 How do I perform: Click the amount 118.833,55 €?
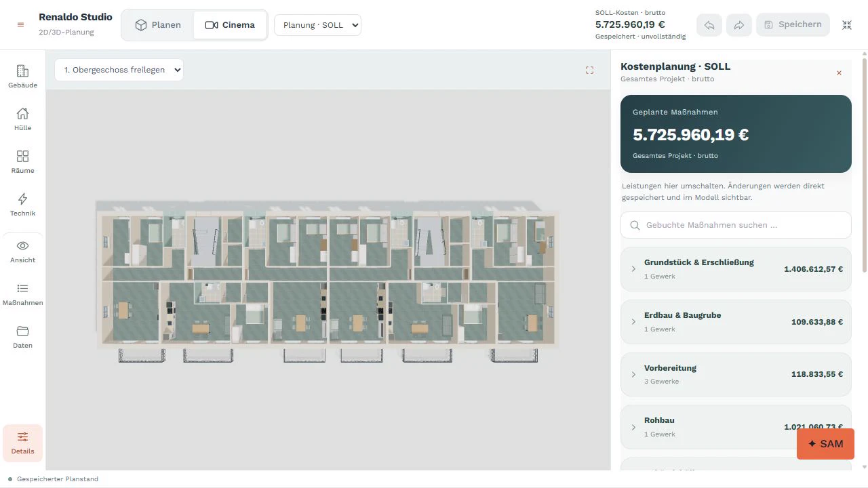point(817,374)
